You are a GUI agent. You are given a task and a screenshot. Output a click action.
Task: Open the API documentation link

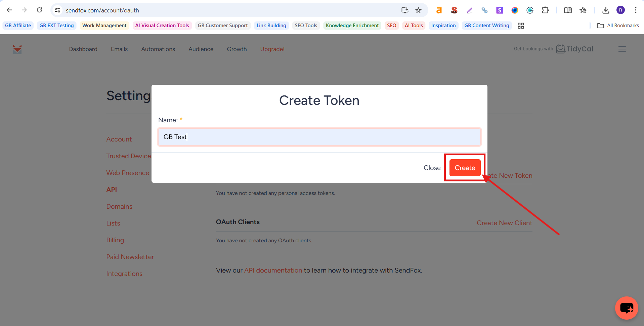(273, 270)
